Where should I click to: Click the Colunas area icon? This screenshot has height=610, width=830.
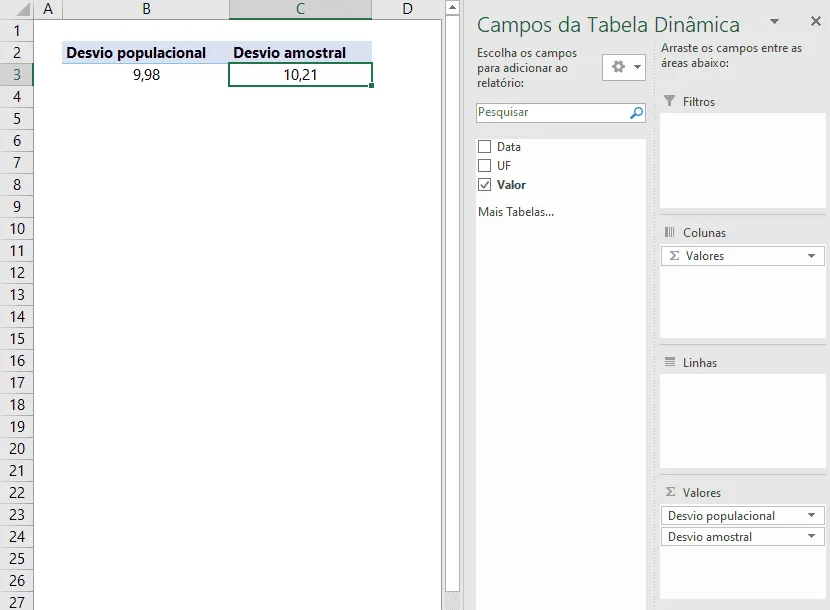670,232
